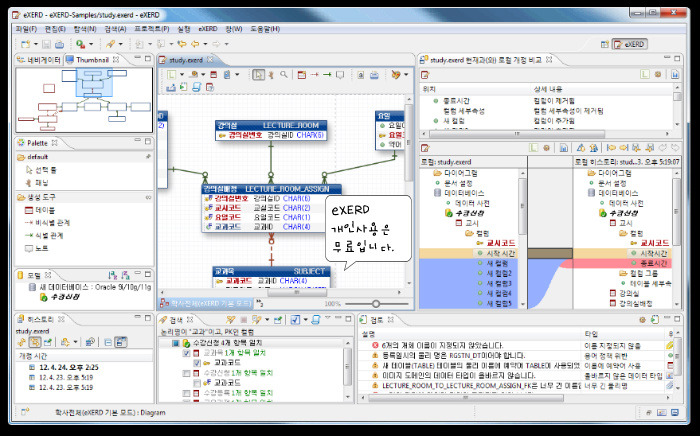Image resolution: width=700 pixels, height=436 pixels.
Task: Click the save disk icon in main toolbar
Action: 46,44
